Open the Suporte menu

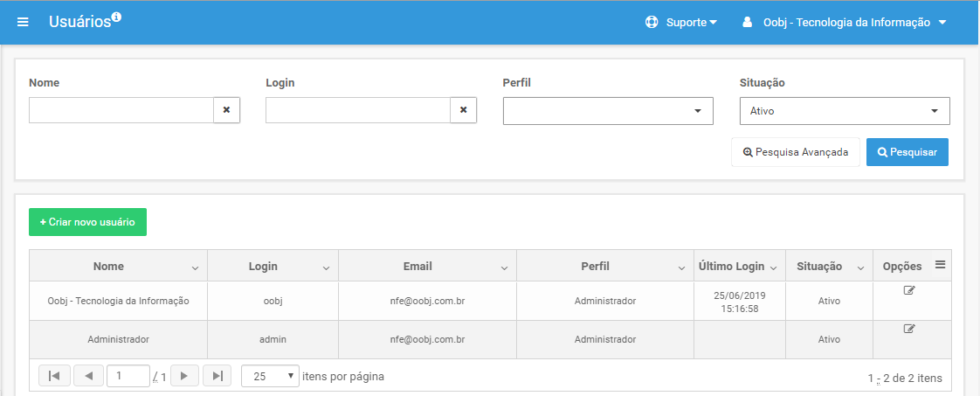click(x=681, y=23)
